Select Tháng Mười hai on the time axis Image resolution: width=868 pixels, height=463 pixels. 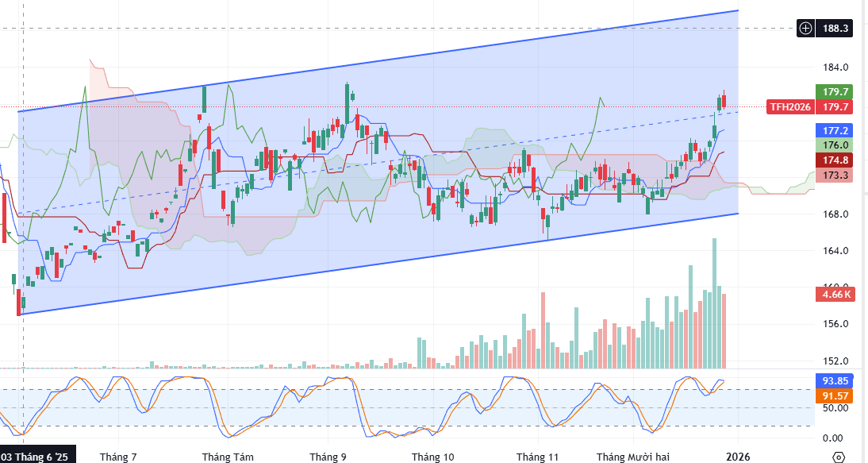point(633,457)
